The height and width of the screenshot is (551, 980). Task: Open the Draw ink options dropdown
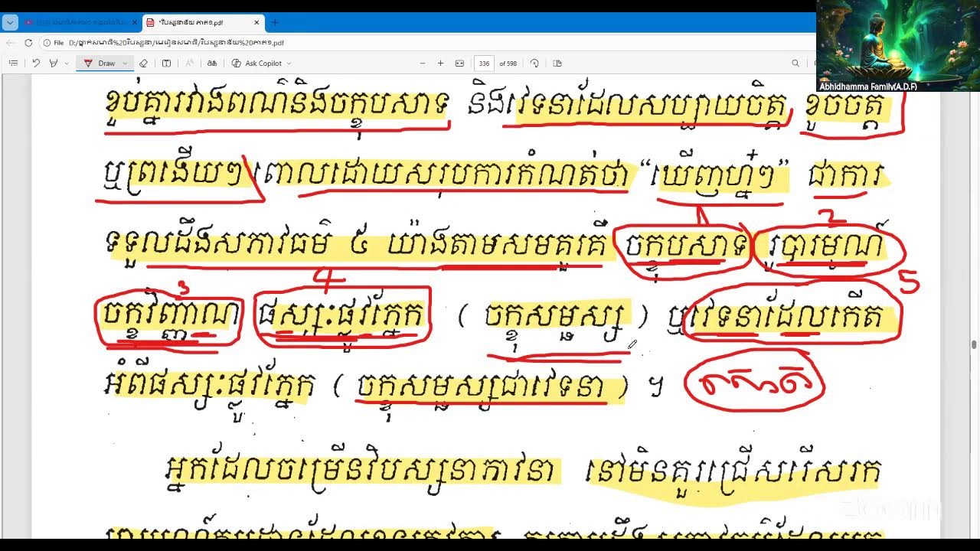coord(126,64)
